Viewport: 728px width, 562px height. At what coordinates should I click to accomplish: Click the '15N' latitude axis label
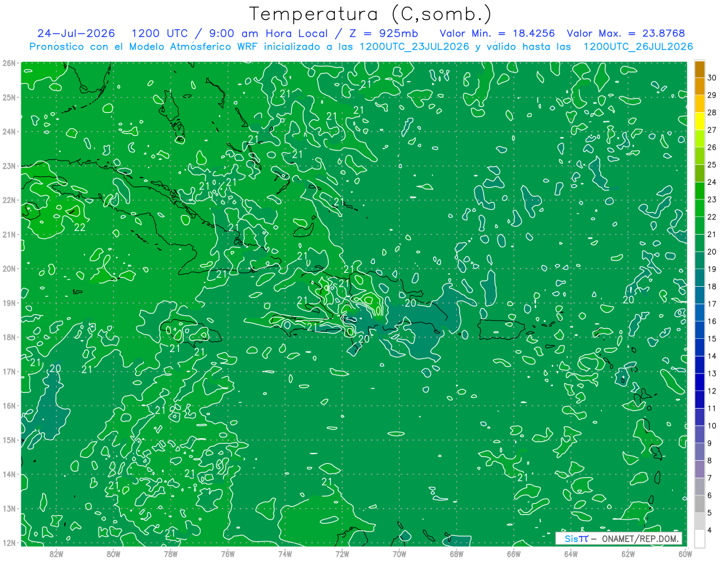(8, 440)
